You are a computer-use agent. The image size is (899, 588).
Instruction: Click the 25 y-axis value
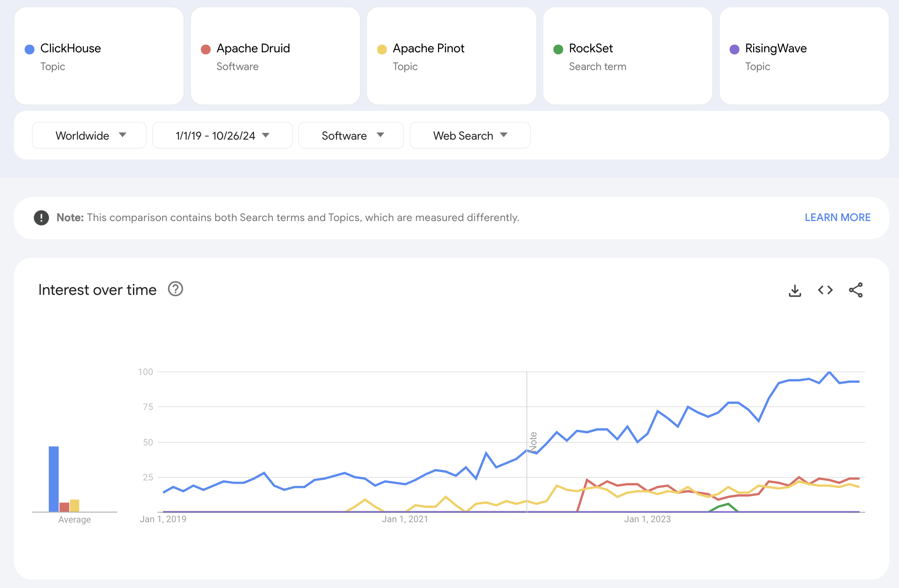(x=148, y=477)
